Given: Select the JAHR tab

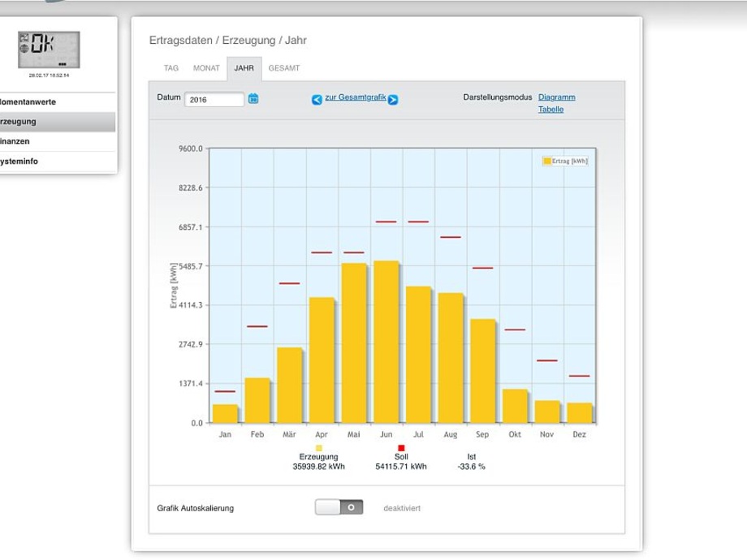Looking at the screenshot, I should [x=244, y=68].
